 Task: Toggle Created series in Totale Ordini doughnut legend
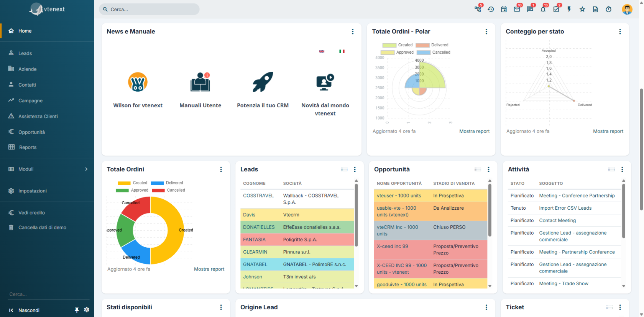click(133, 183)
